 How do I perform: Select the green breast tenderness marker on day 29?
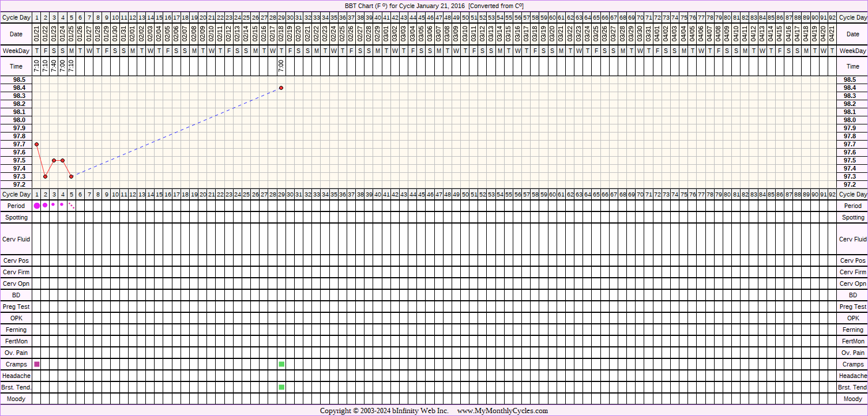[281, 387]
